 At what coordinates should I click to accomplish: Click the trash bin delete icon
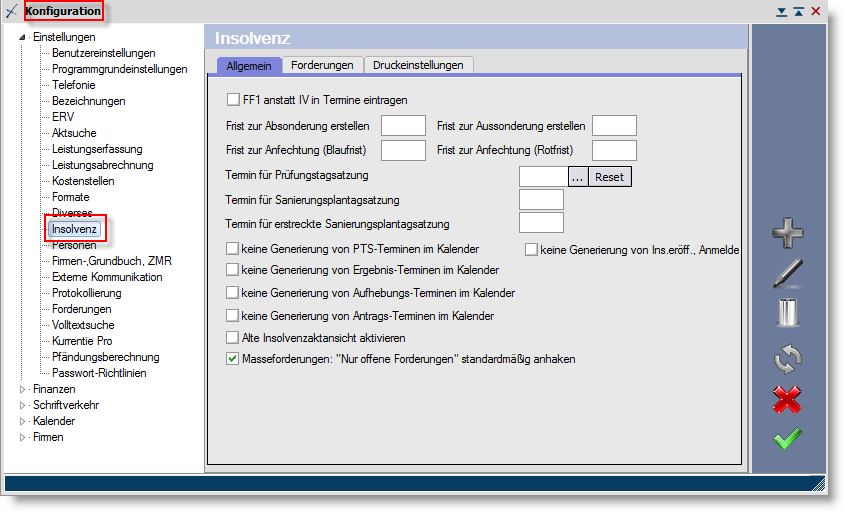(787, 312)
